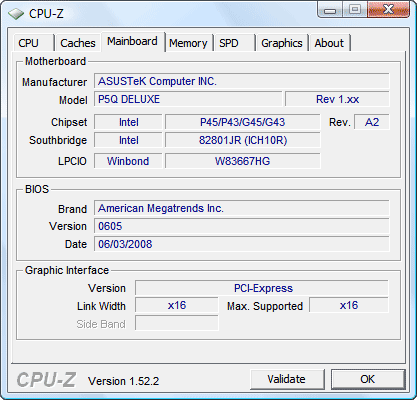The height and width of the screenshot is (400, 417).
Task: Click the Intel southbridge vendor field
Action: (x=128, y=140)
